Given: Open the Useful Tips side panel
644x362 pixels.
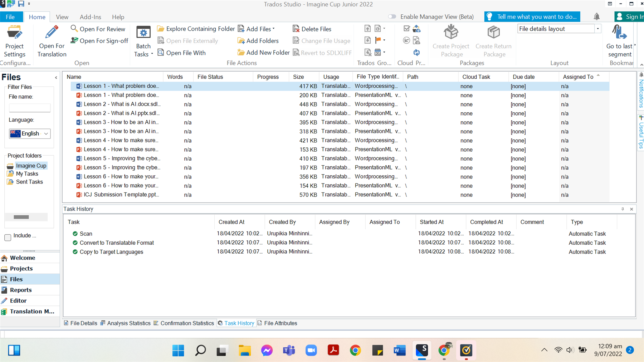Looking at the screenshot, I should pos(641,132).
